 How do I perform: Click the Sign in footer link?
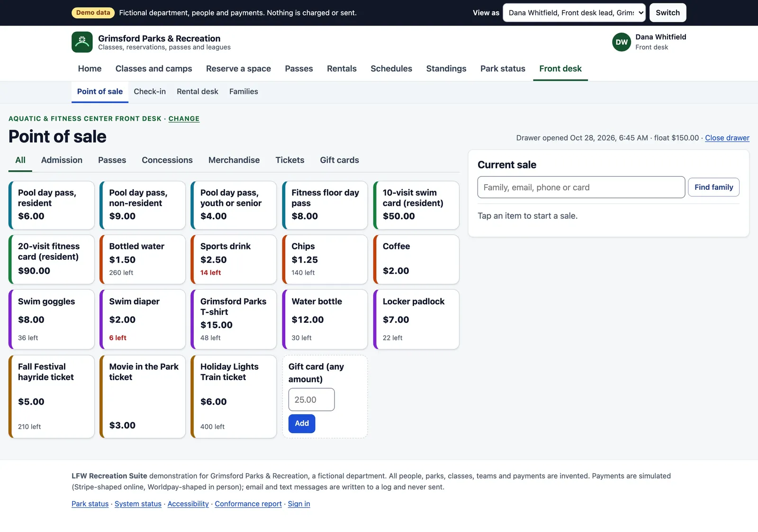coord(299,504)
